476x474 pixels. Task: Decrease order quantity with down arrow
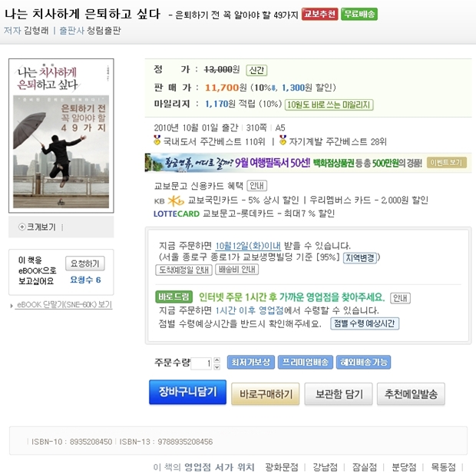coord(217,366)
